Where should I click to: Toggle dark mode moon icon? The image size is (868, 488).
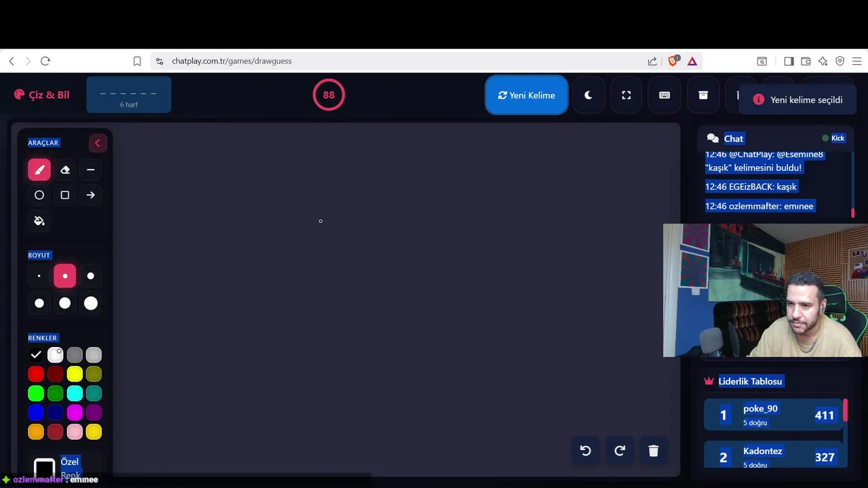[588, 96]
